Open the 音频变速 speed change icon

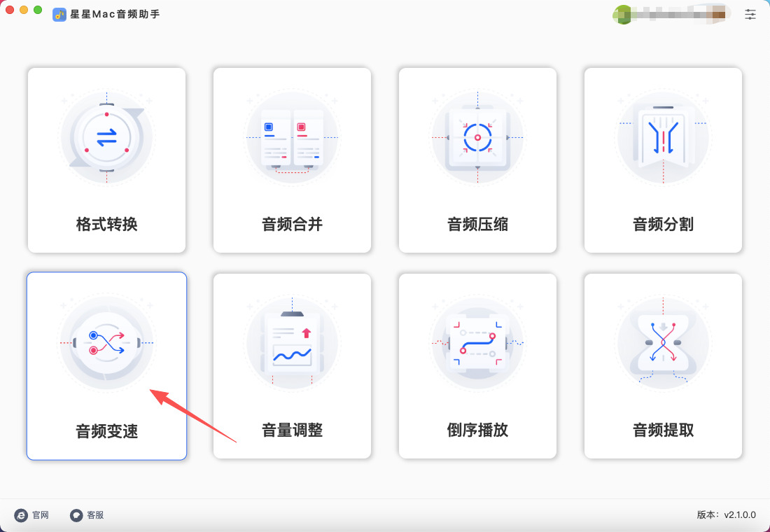tap(106, 343)
